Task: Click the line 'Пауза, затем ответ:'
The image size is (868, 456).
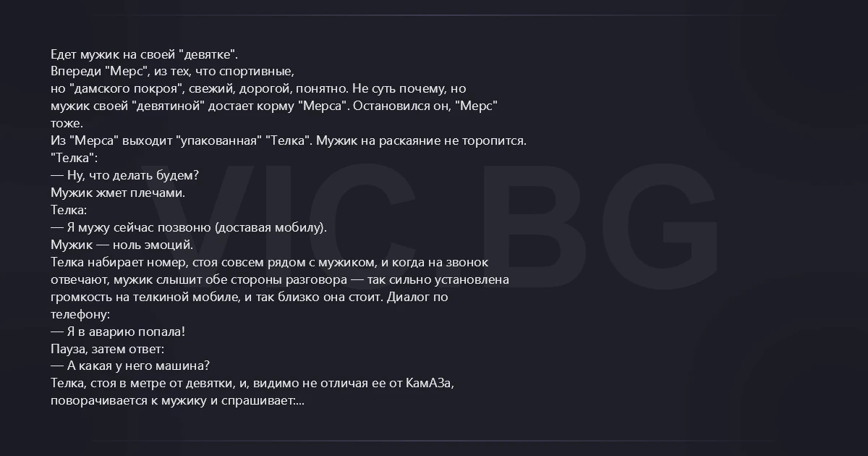Action: pyautogui.click(x=108, y=349)
